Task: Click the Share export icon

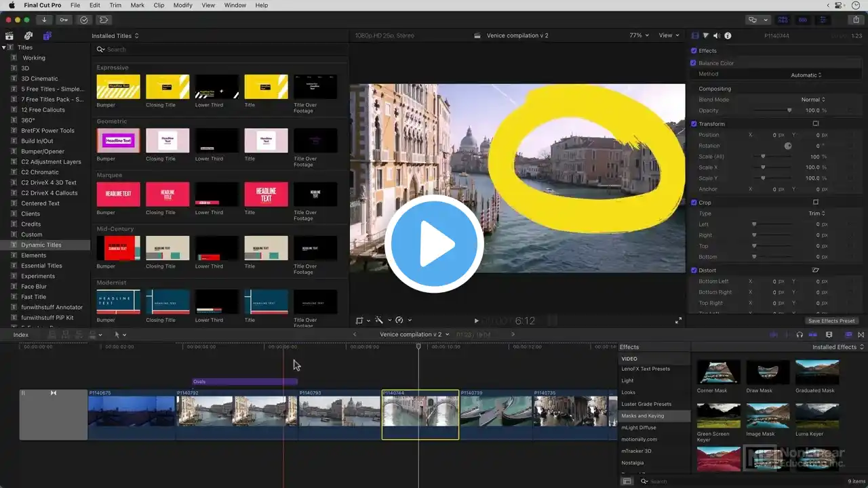Action: coord(856,20)
